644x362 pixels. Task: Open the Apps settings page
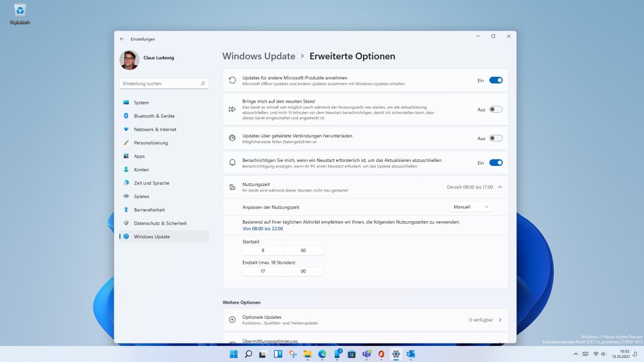tap(164, 156)
